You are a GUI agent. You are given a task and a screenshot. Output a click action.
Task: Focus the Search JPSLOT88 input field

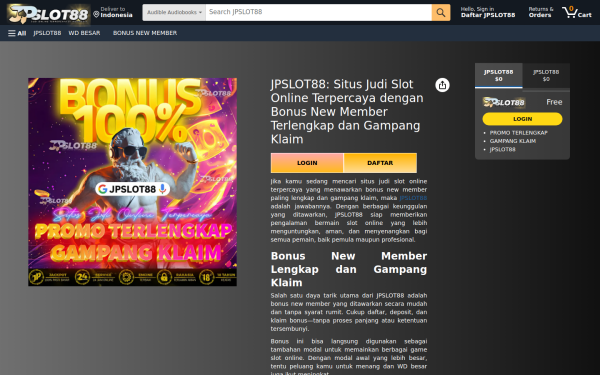coord(319,13)
